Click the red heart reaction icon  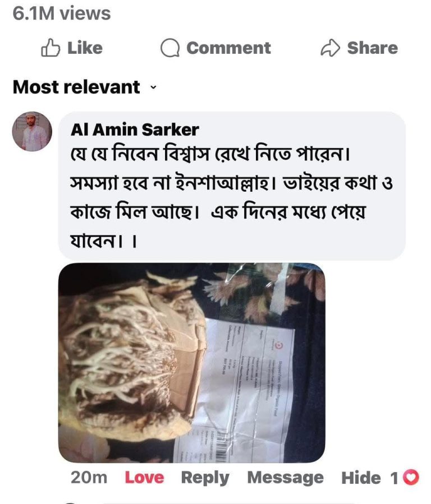(411, 477)
